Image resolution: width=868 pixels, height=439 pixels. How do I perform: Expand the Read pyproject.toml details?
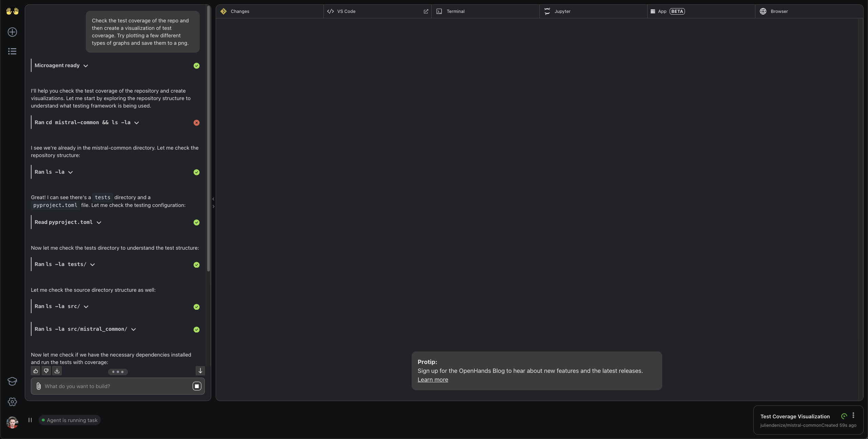click(99, 223)
